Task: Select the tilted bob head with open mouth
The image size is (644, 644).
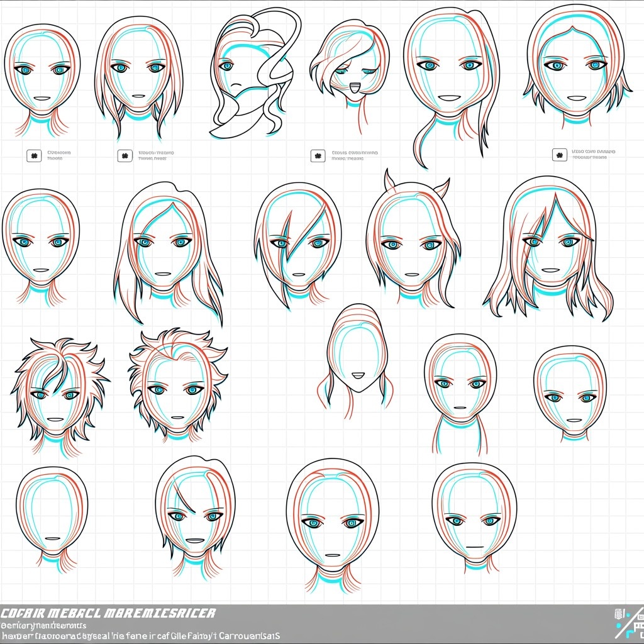Action: [349, 69]
